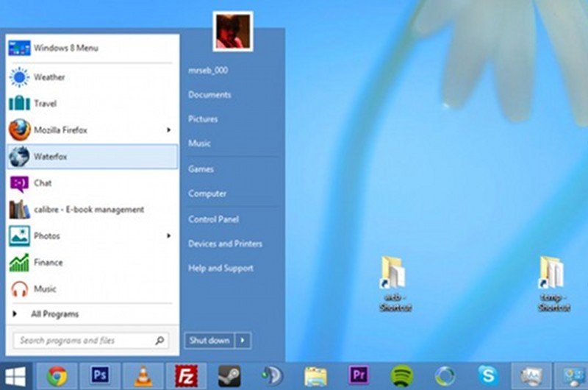
Task: Click the user account picture
Action: pyautogui.click(x=233, y=32)
